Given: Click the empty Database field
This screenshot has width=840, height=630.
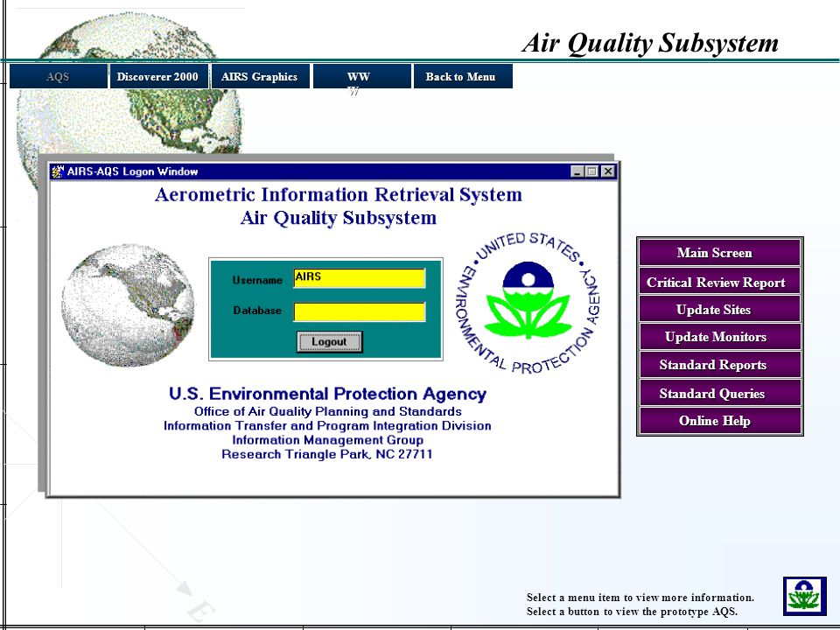Looking at the screenshot, I should click(x=360, y=311).
